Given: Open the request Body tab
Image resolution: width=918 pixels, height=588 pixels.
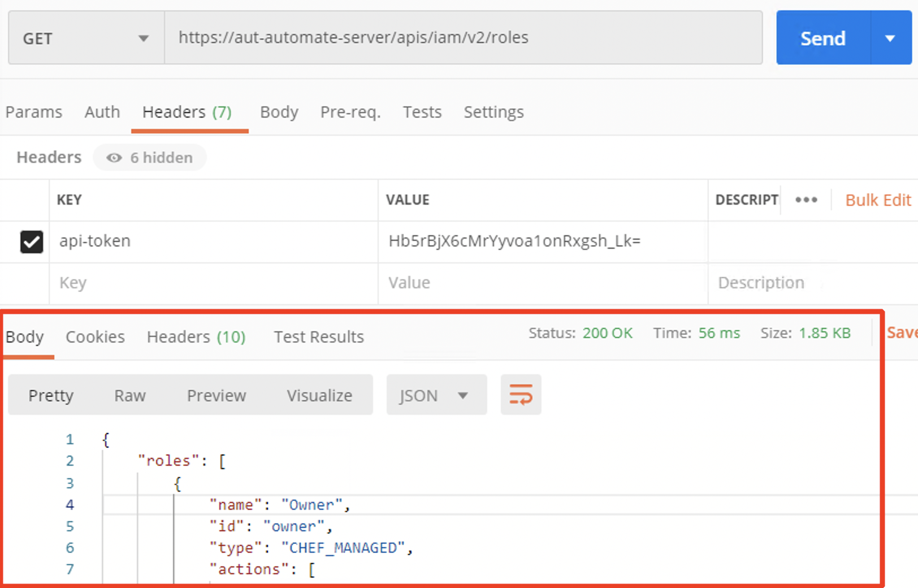Looking at the screenshot, I should click(279, 112).
